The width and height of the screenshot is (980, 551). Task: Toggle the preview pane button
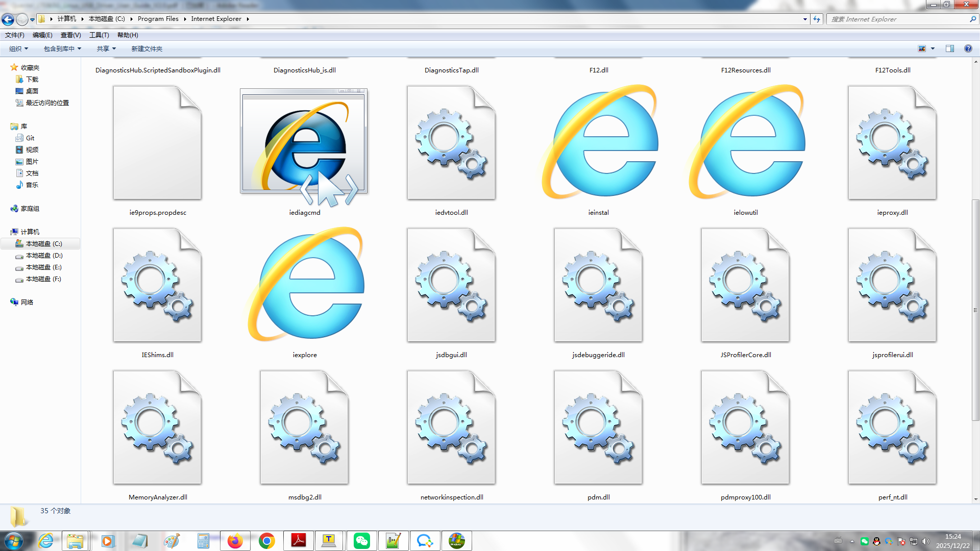(x=950, y=48)
